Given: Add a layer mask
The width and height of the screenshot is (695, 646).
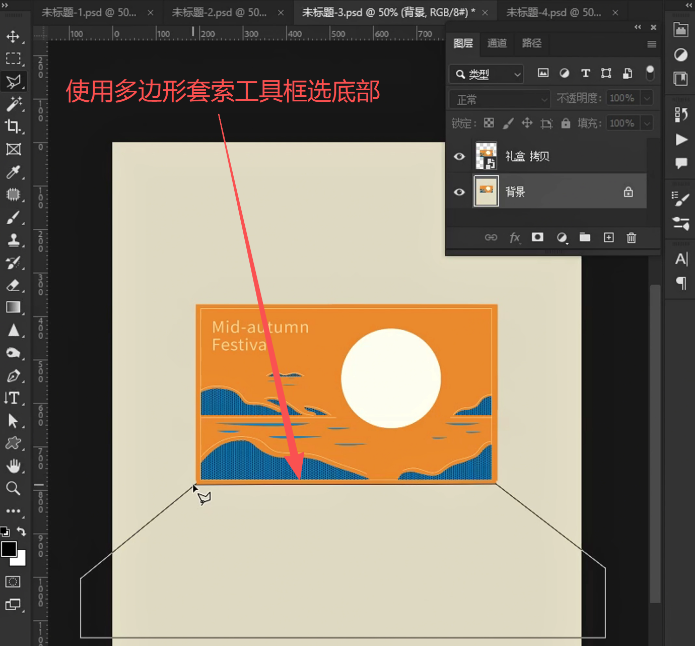Looking at the screenshot, I should pos(538,237).
